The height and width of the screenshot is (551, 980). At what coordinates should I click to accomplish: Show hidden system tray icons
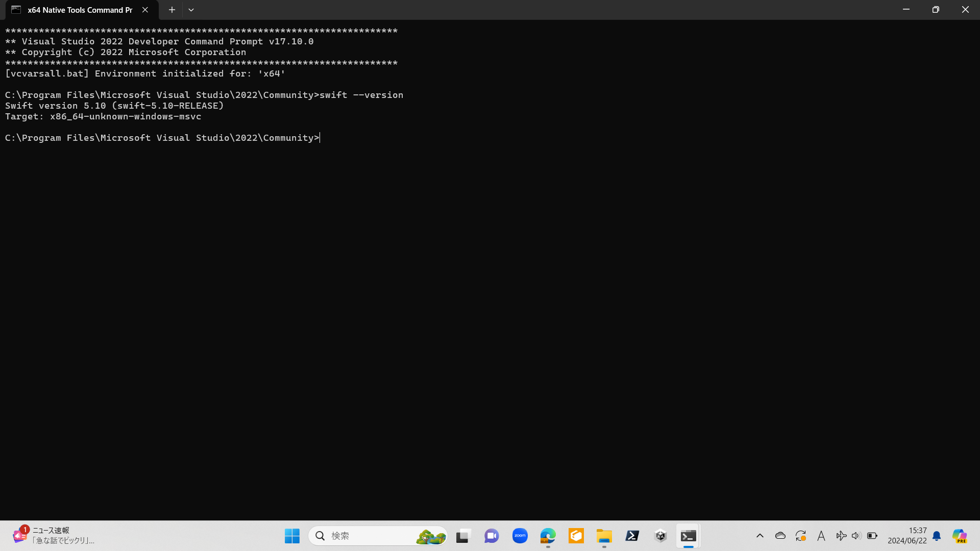(x=760, y=536)
